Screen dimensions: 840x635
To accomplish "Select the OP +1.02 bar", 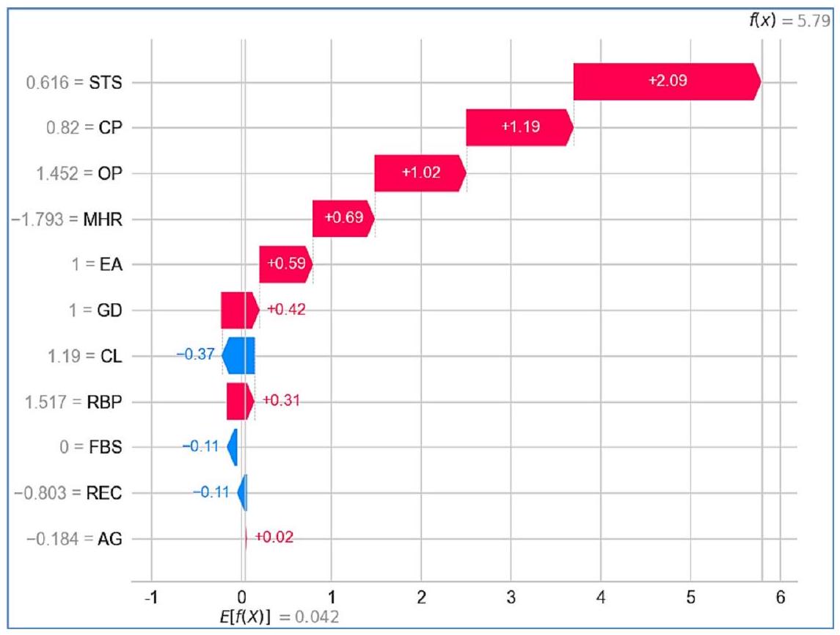I will (x=419, y=173).
